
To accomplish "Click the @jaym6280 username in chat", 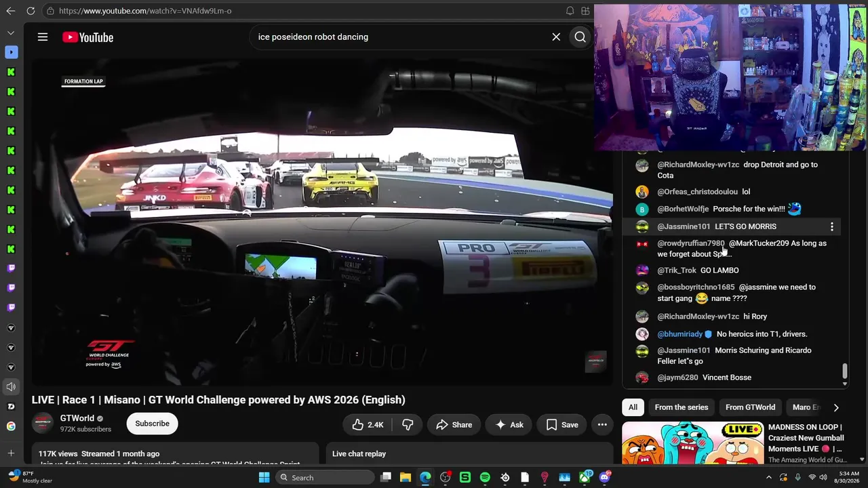I will [677, 378].
